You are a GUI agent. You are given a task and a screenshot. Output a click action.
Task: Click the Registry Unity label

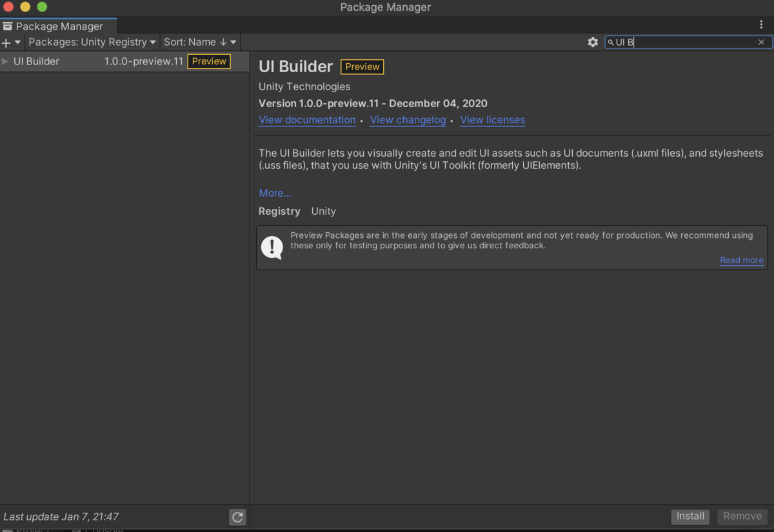pos(297,211)
